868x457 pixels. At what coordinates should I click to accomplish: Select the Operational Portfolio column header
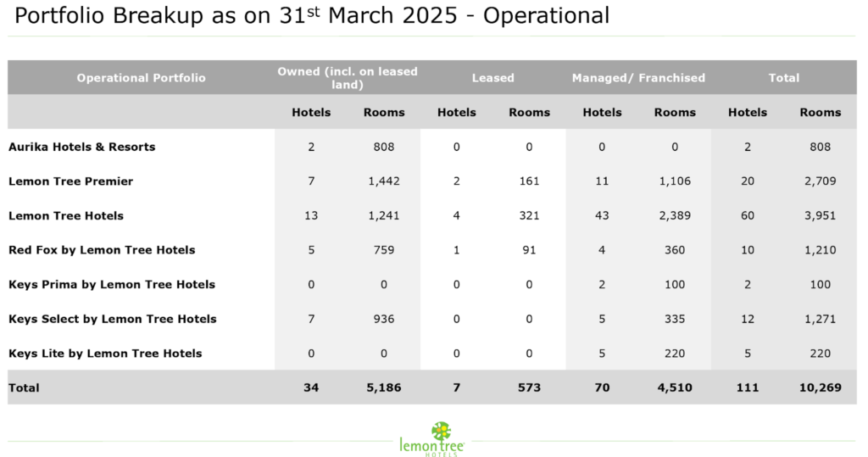(141, 78)
